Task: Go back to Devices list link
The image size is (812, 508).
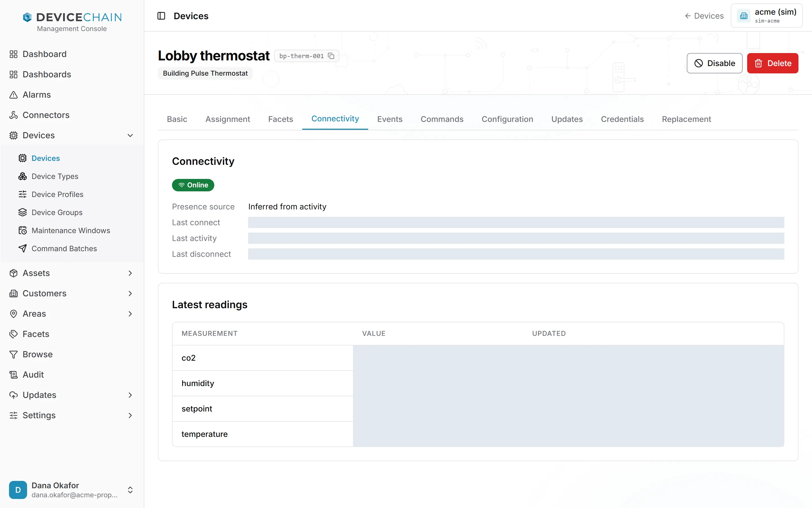Action: pyautogui.click(x=704, y=16)
